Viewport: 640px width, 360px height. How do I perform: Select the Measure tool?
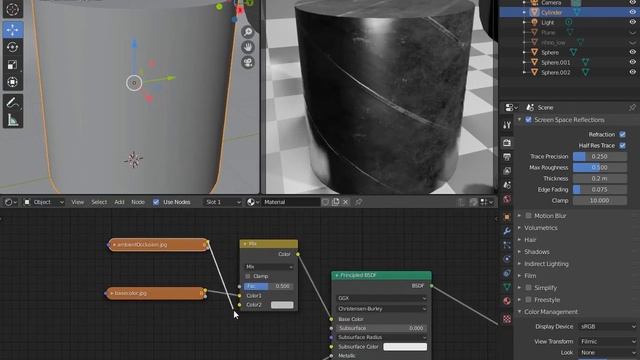pos(13,120)
